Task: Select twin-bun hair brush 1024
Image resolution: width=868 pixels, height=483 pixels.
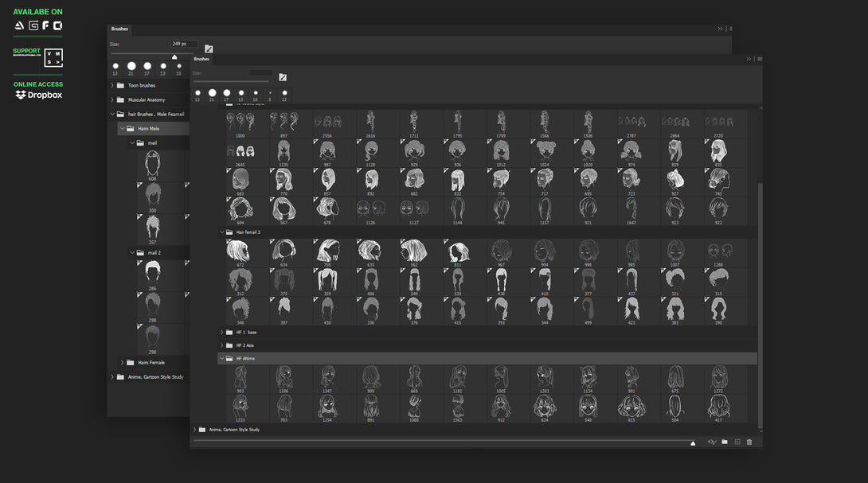Action: point(545,153)
